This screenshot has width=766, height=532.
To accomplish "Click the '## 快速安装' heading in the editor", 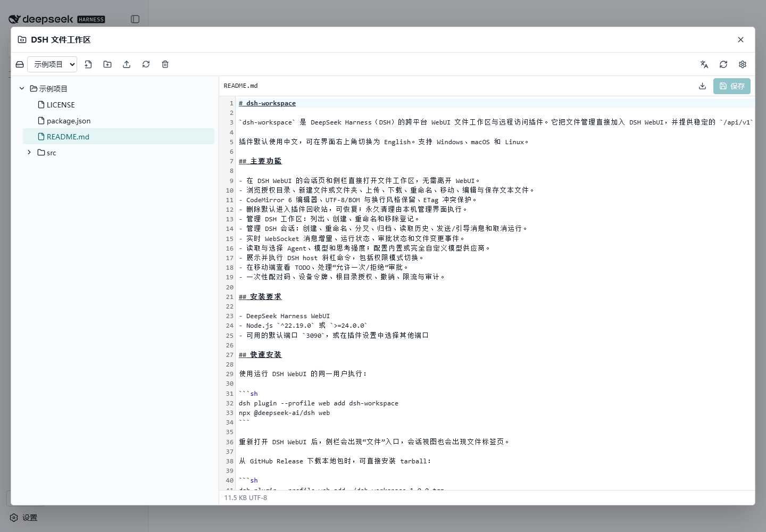I will [260, 355].
